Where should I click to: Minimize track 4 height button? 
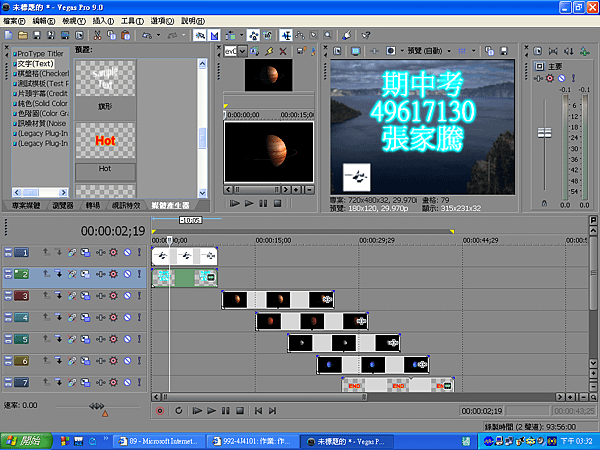(x=8, y=317)
